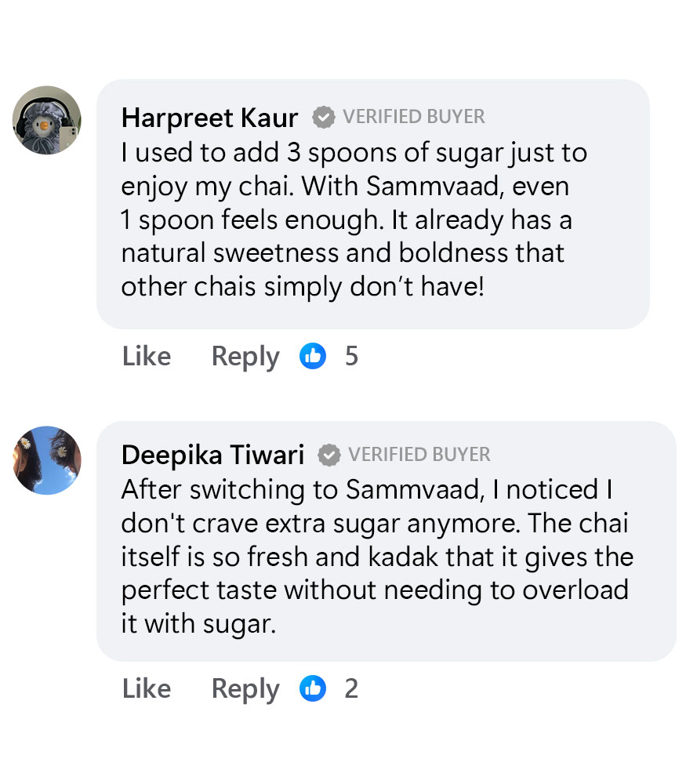This screenshot has width=697, height=784.
Task: Like Harpreet Kaur's comment
Action: 147,356
